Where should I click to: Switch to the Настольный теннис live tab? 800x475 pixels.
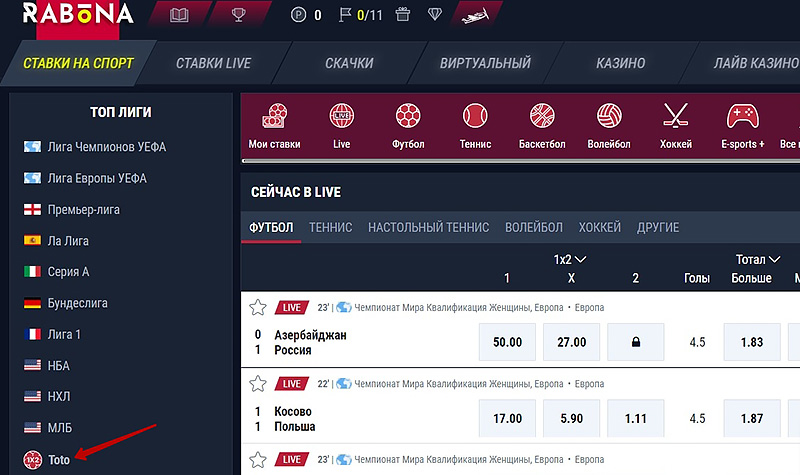(429, 227)
